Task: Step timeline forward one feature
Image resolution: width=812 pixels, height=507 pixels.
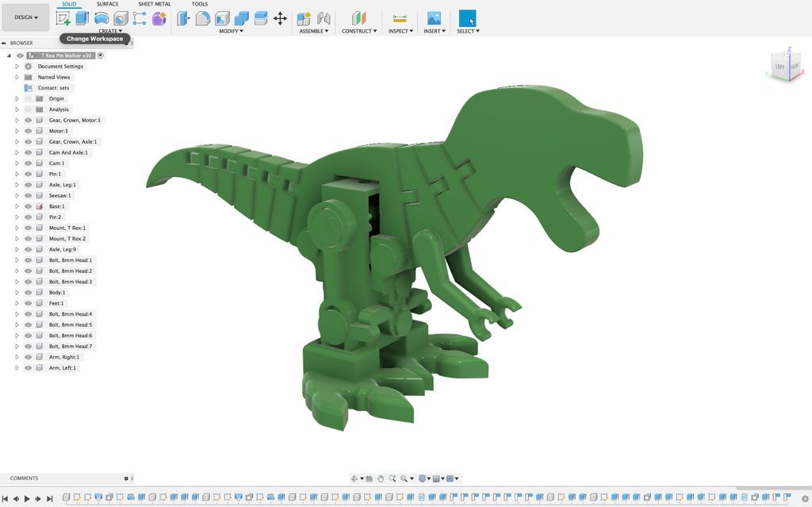Action: point(38,499)
